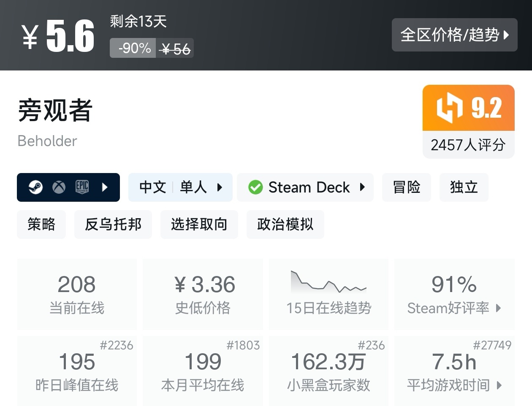This screenshot has height=406, width=532.
Task: Click the 199 本月平均在线 stat card
Action: (203, 371)
